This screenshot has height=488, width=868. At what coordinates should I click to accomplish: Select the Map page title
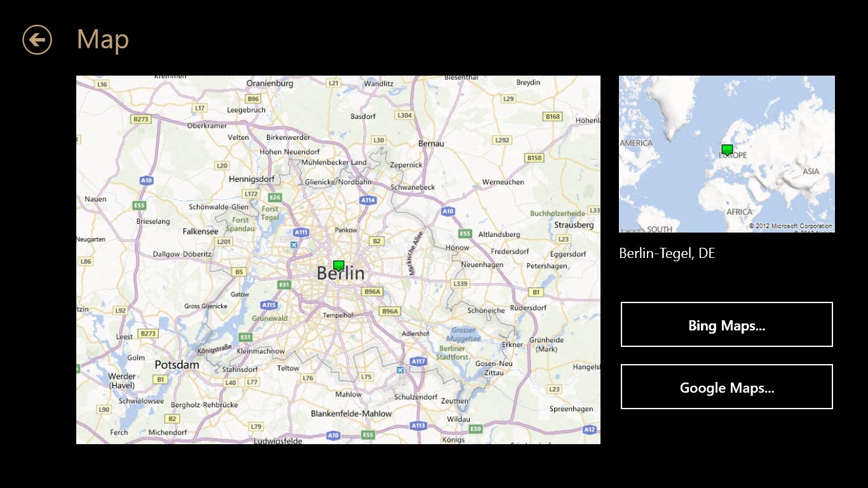[x=102, y=39]
